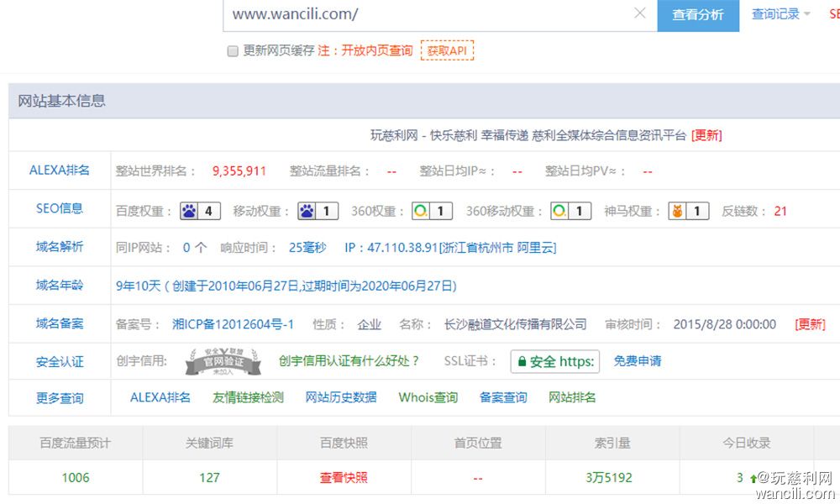
Task: Click the 今日收录 column header
Action: (x=746, y=443)
